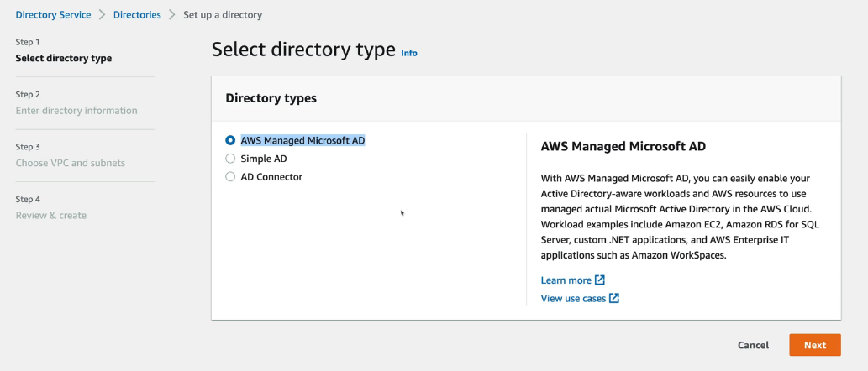Click the highlighted AWS Managed Microsoft AD label
Viewport: 868px width, 371px height.
click(x=302, y=140)
